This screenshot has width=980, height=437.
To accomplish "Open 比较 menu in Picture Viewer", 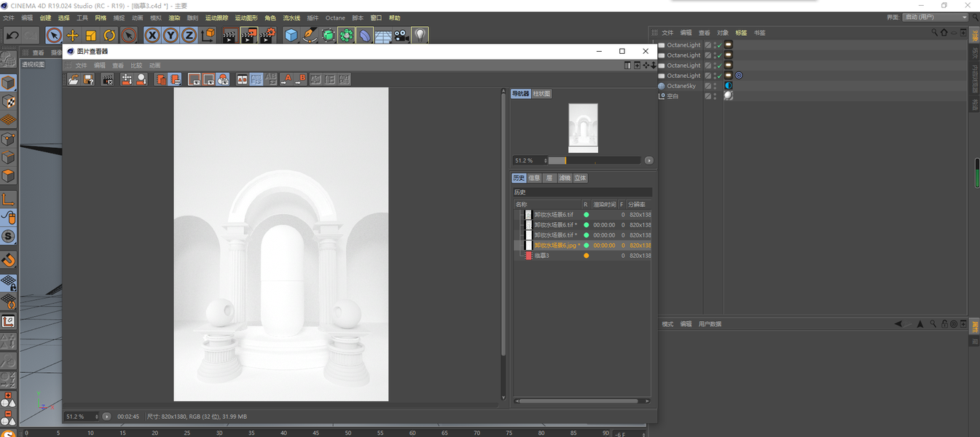I will tap(136, 66).
